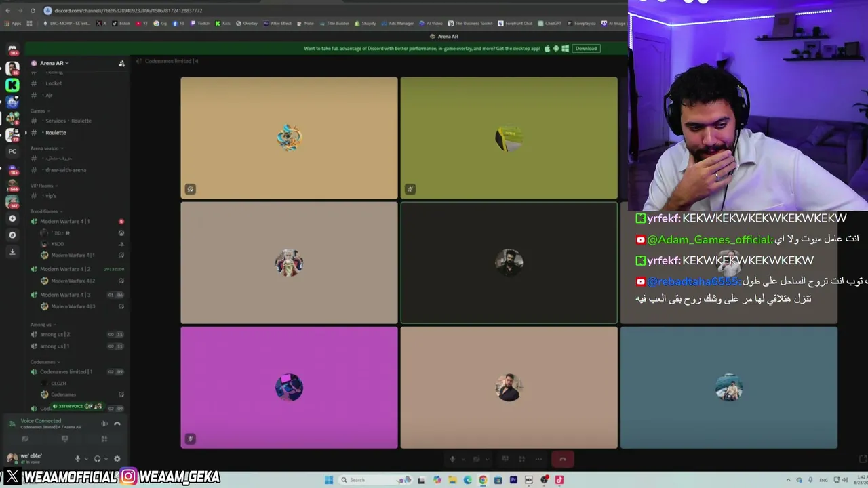The image size is (868, 488).
Task: Select the magenta participant video tile
Action: [x=290, y=388]
